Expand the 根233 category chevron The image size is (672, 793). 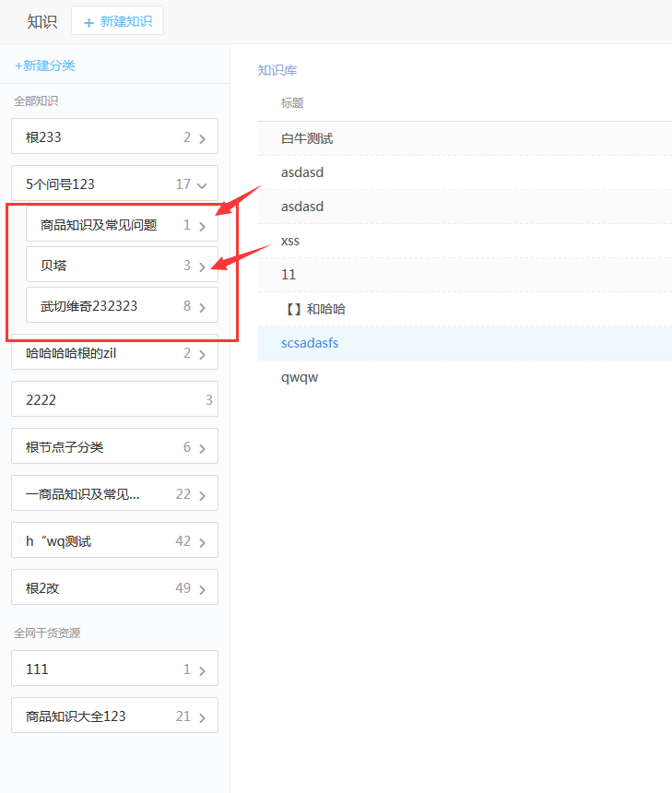202,138
